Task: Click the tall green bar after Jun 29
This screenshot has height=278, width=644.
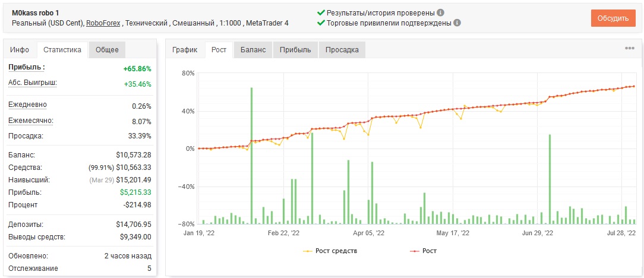Action: tap(550, 179)
